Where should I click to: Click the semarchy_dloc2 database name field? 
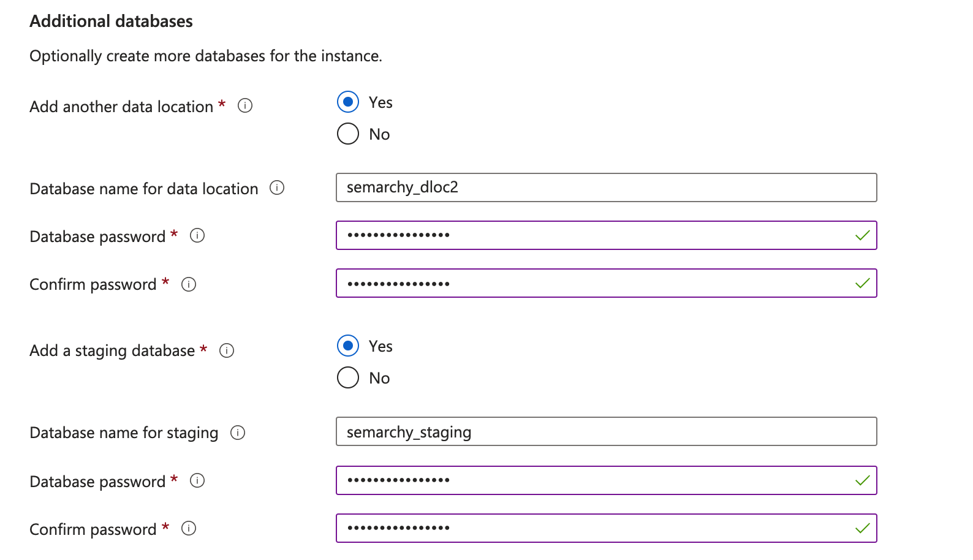(x=605, y=187)
